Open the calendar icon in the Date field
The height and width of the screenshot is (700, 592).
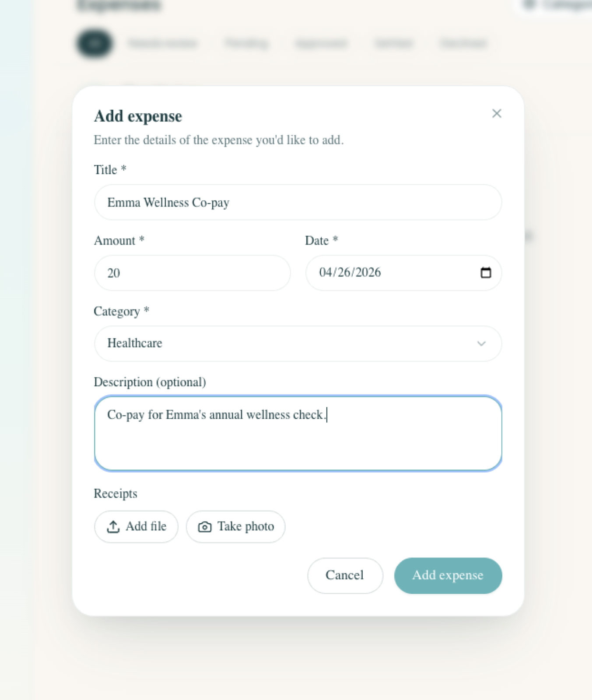[486, 273]
